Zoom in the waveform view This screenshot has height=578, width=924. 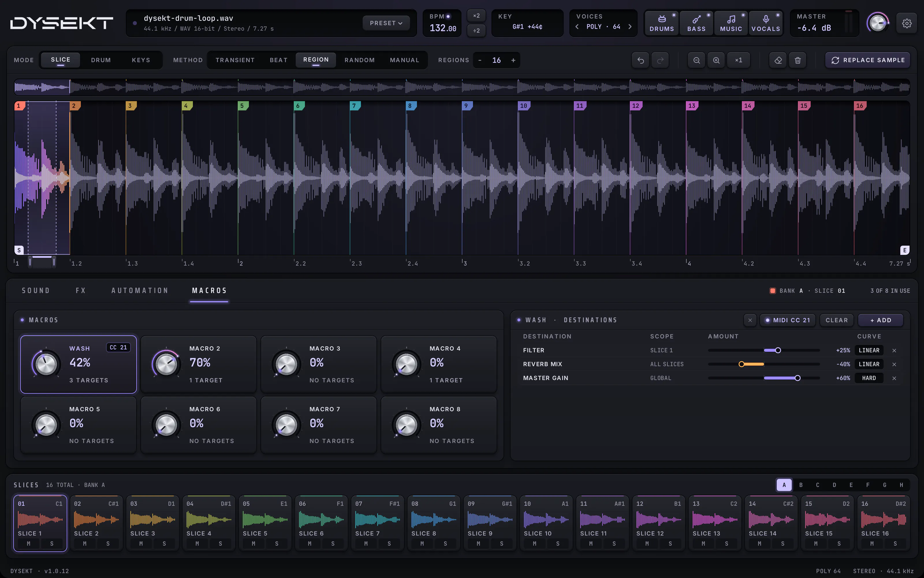click(x=716, y=60)
